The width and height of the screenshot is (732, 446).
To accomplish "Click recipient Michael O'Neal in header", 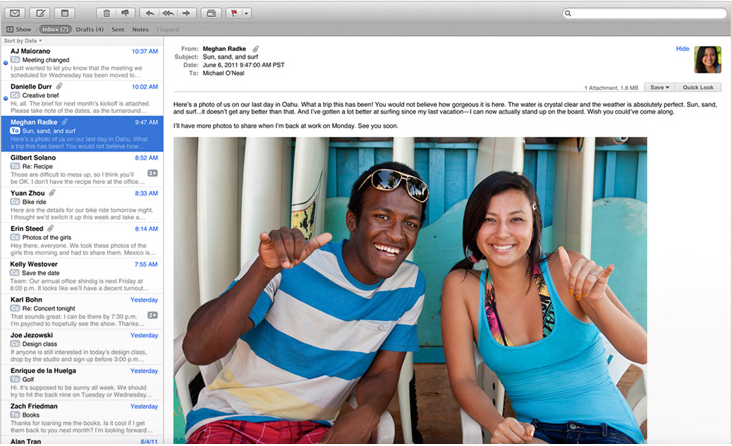I will [223, 73].
